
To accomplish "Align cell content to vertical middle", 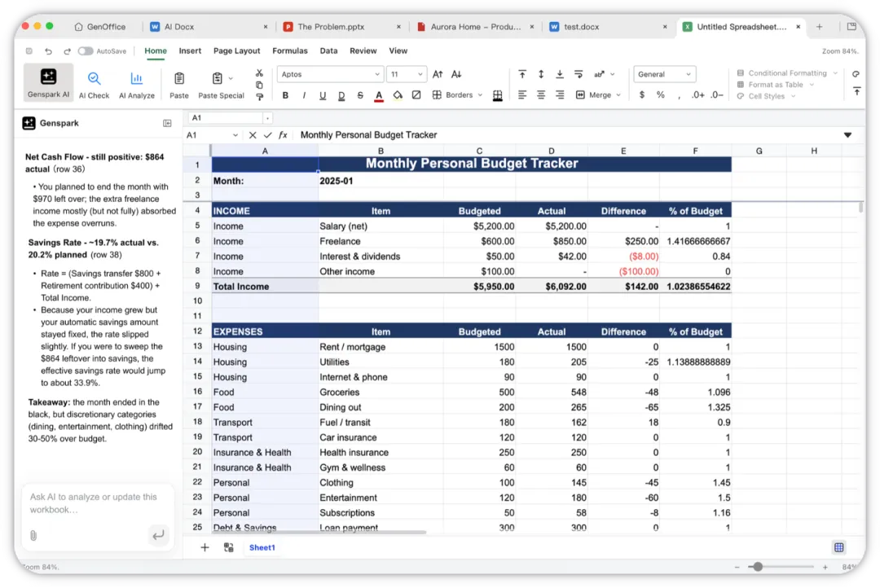I will pos(541,74).
